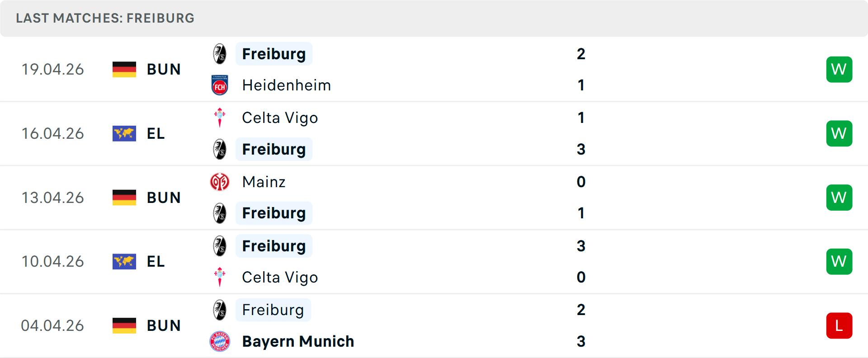
Task: Toggle the W result badge for the Heidenheim match
Action: pos(839,69)
